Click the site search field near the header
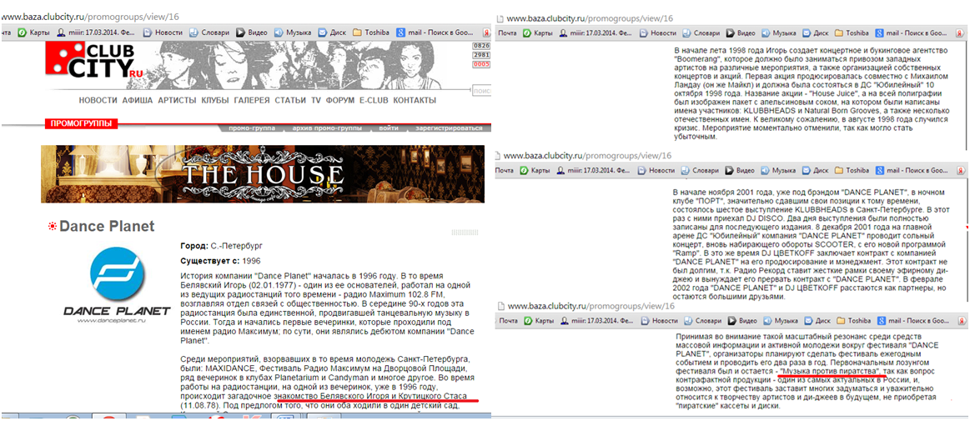 point(480,91)
